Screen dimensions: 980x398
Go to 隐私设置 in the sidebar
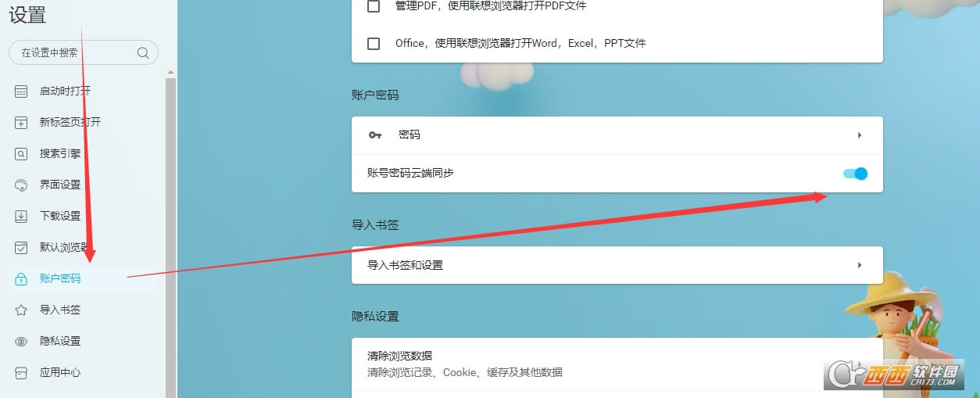pos(60,342)
